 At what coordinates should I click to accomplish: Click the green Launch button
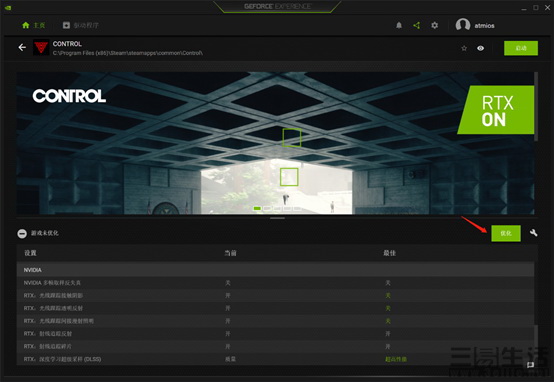(x=521, y=48)
